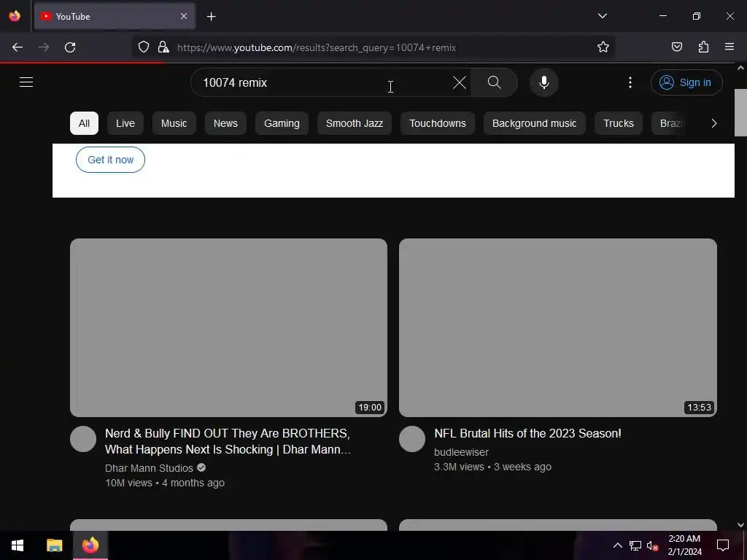This screenshot has width=747, height=560.
Task: Click the Get it now button
Action: click(111, 160)
